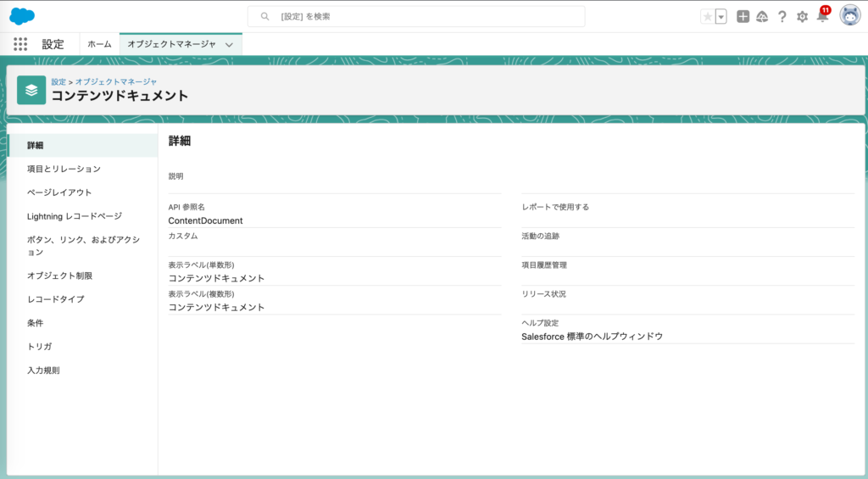This screenshot has width=868, height=479.
Task: Open the Help question mark icon
Action: (x=782, y=16)
